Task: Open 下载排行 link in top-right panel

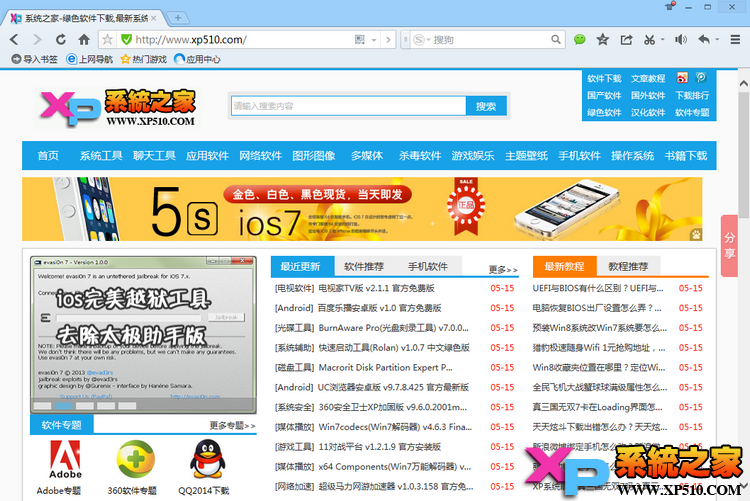Action: 692,95
